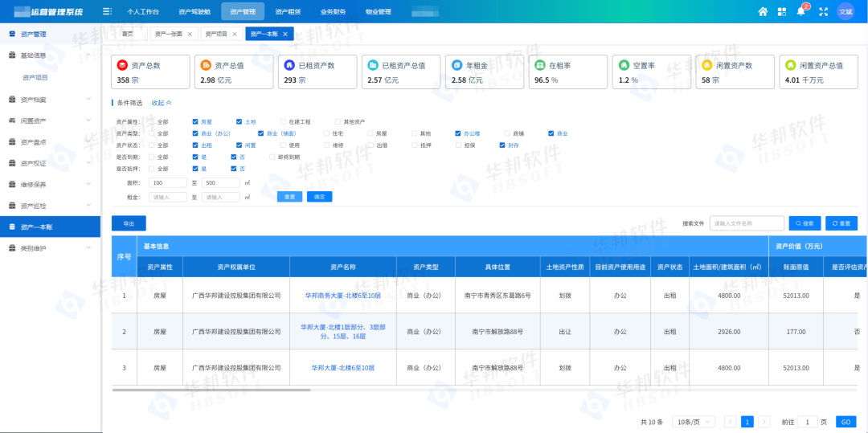The height and width of the screenshot is (433, 868).
Task: Click the 资产权证 sidebar icon
Action: (12, 163)
